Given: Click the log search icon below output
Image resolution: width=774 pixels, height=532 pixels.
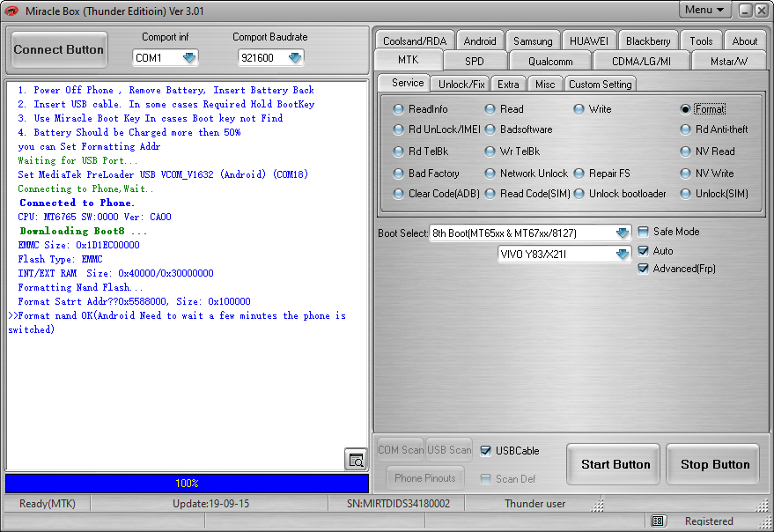Looking at the screenshot, I should click(x=356, y=460).
